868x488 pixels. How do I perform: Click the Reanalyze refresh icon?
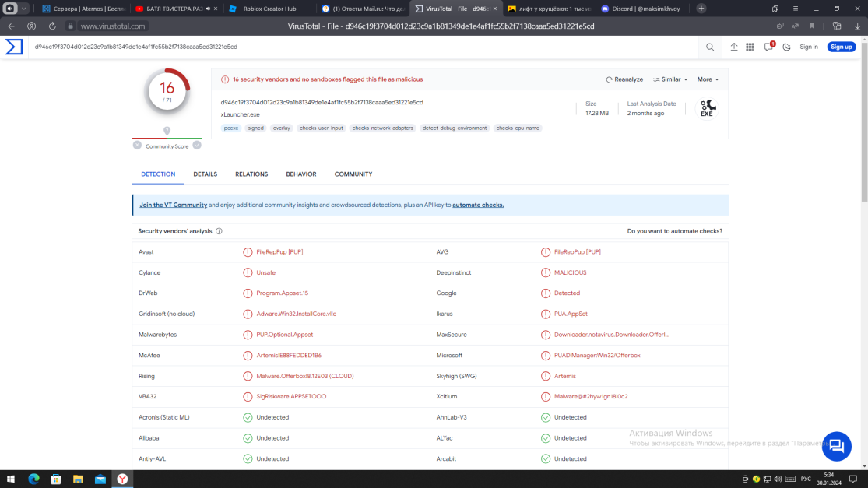click(610, 79)
